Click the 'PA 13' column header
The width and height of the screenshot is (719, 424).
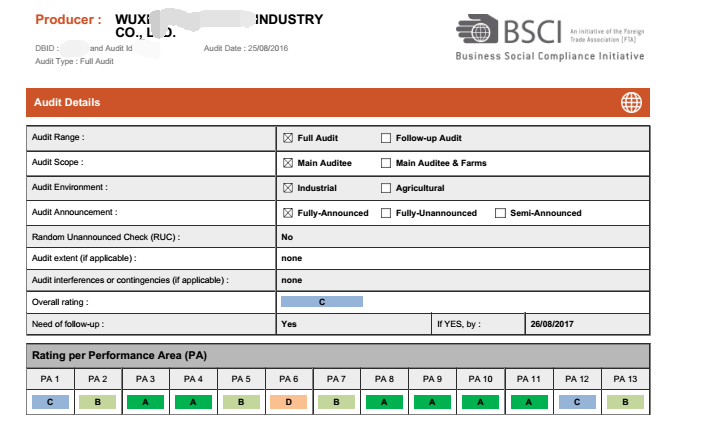coord(625,379)
